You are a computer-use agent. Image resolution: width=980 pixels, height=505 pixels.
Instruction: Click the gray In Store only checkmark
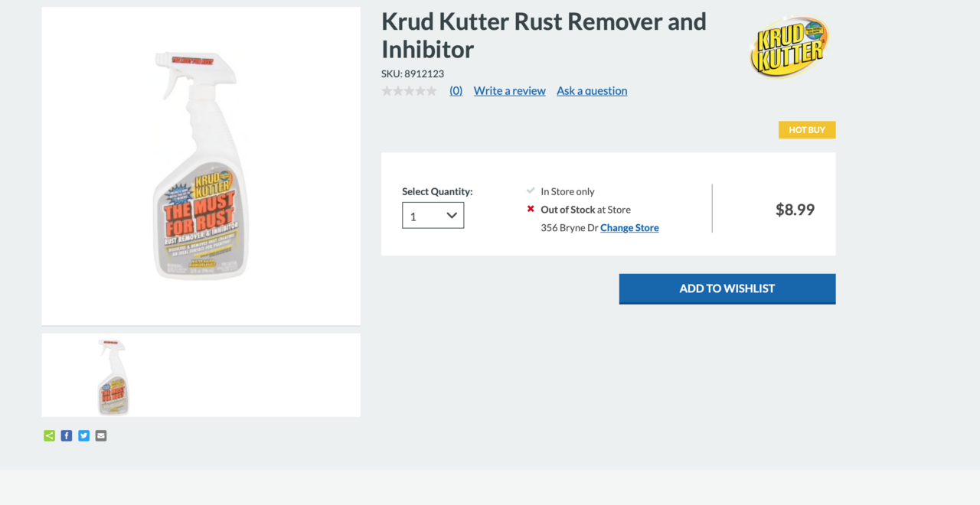(x=531, y=191)
